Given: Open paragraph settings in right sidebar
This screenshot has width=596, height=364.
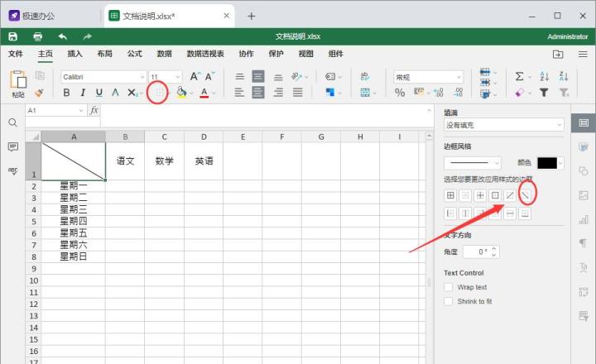Looking at the screenshot, I should 584,242.
